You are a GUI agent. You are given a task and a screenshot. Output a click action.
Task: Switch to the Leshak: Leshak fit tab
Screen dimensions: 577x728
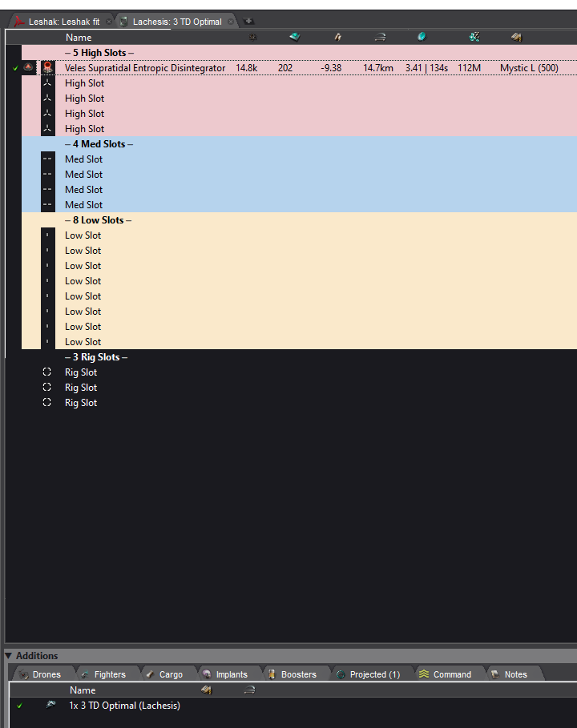[63, 22]
